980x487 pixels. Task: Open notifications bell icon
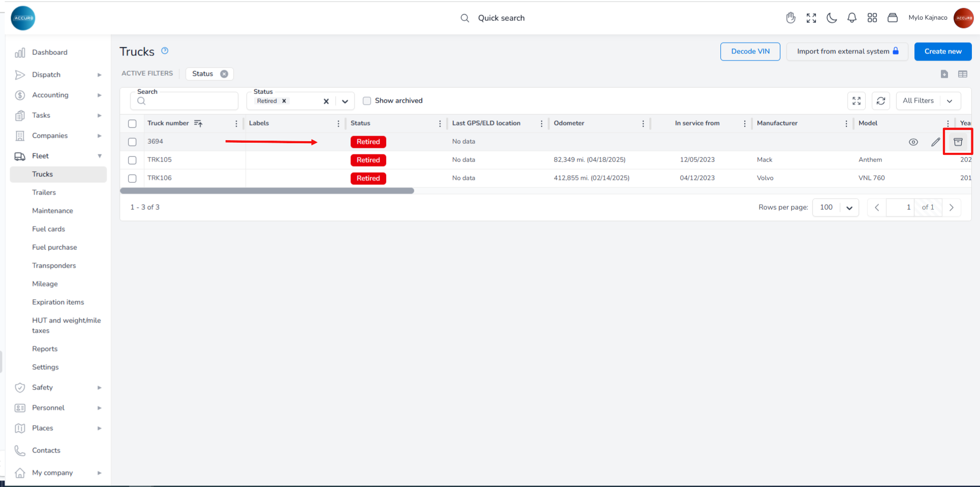tap(852, 18)
